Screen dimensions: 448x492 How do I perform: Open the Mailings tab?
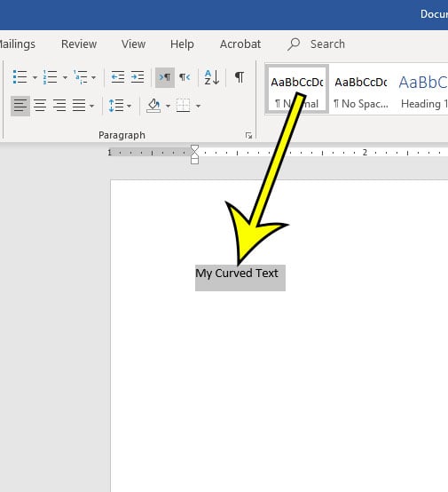17,44
